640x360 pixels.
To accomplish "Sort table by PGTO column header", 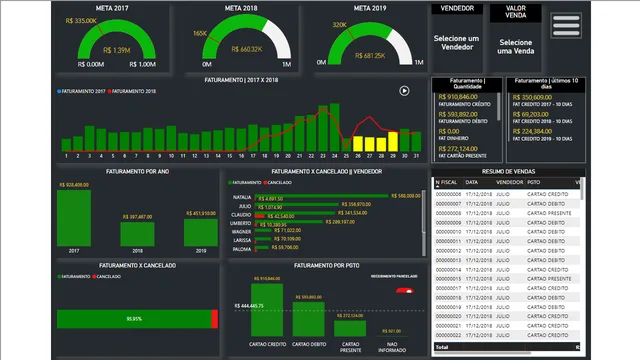I will (533, 182).
